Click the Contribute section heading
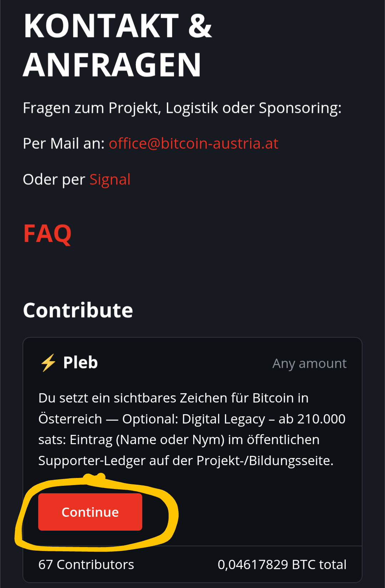 click(78, 310)
